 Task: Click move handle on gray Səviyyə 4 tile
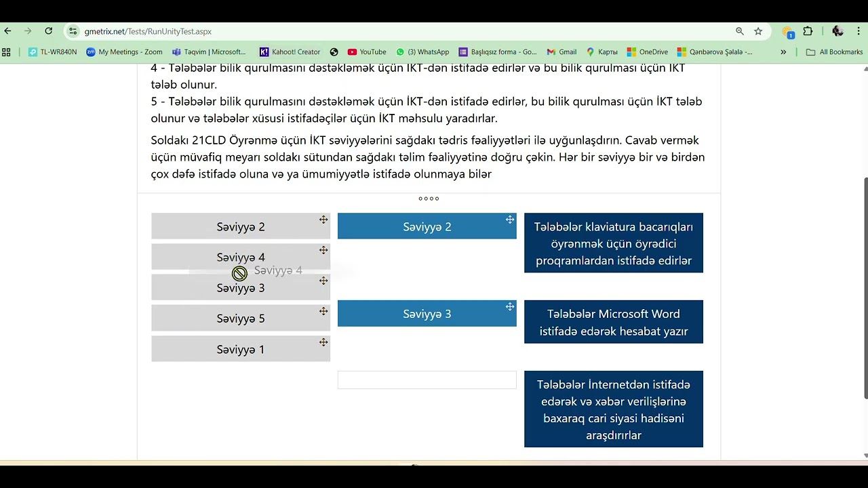pyautogui.click(x=323, y=250)
